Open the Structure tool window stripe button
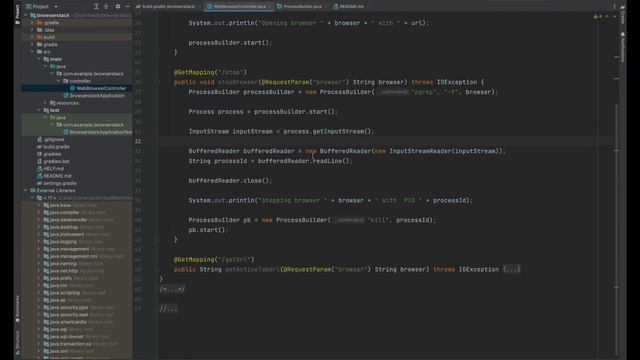The height and width of the screenshot is (360, 640). 17,342
